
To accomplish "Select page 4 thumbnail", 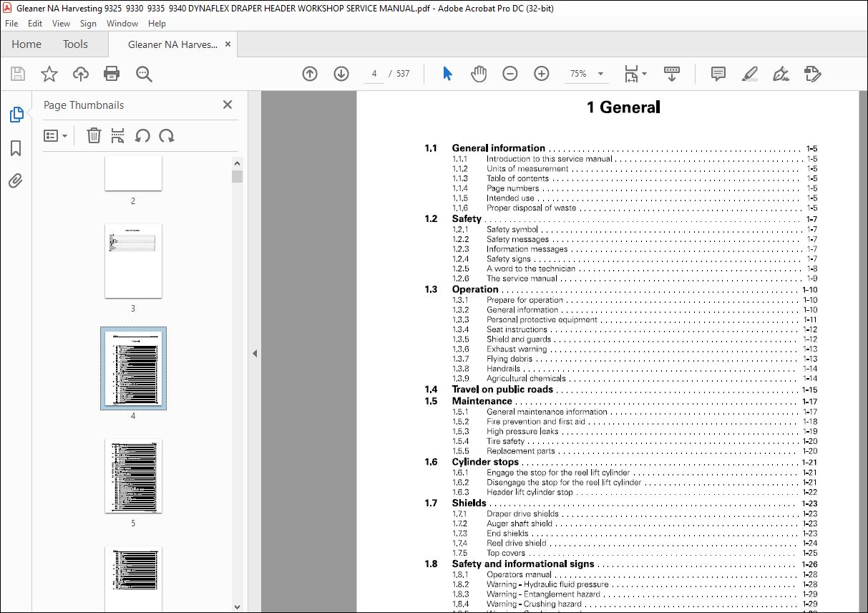I will point(133,368).
